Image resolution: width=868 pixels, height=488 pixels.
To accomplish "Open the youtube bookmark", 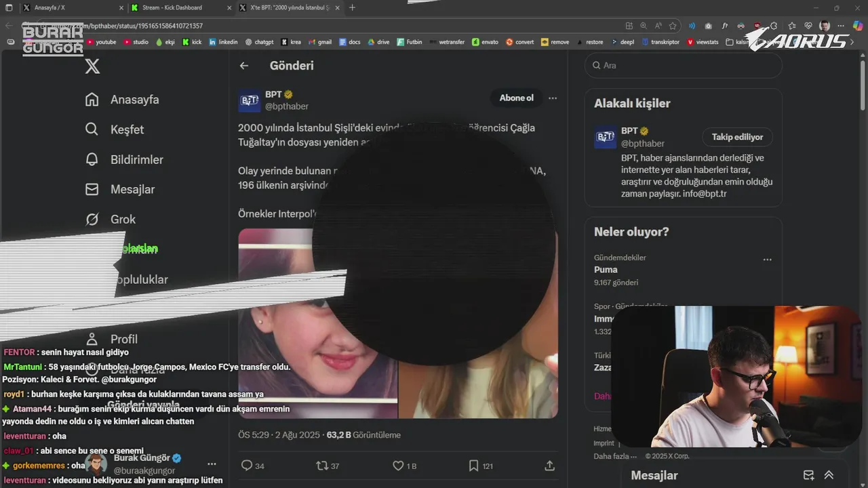I will tap(101, 42).
